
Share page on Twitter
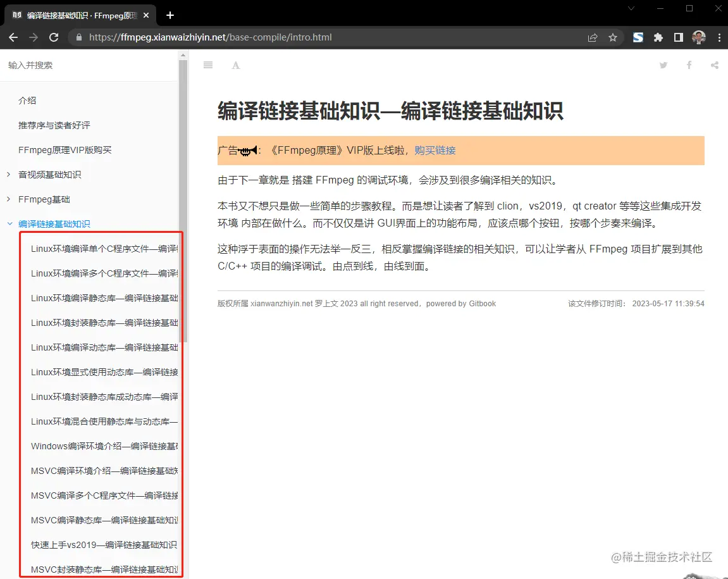(x=663, y=65)
